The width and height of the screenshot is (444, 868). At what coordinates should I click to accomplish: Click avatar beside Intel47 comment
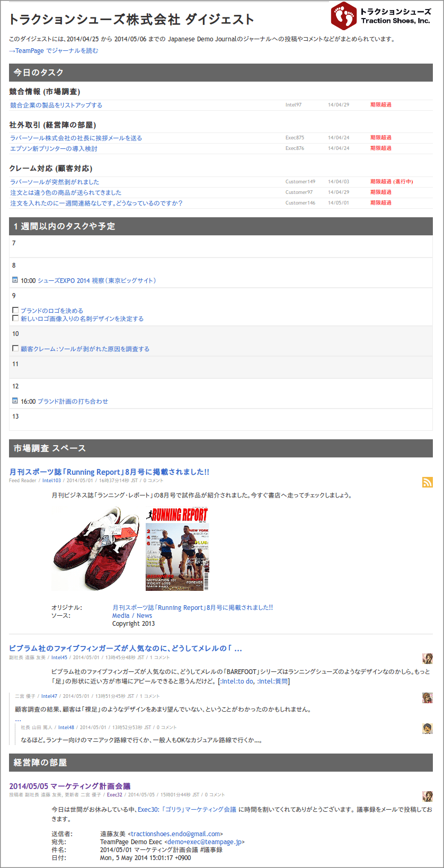[427, 697]
